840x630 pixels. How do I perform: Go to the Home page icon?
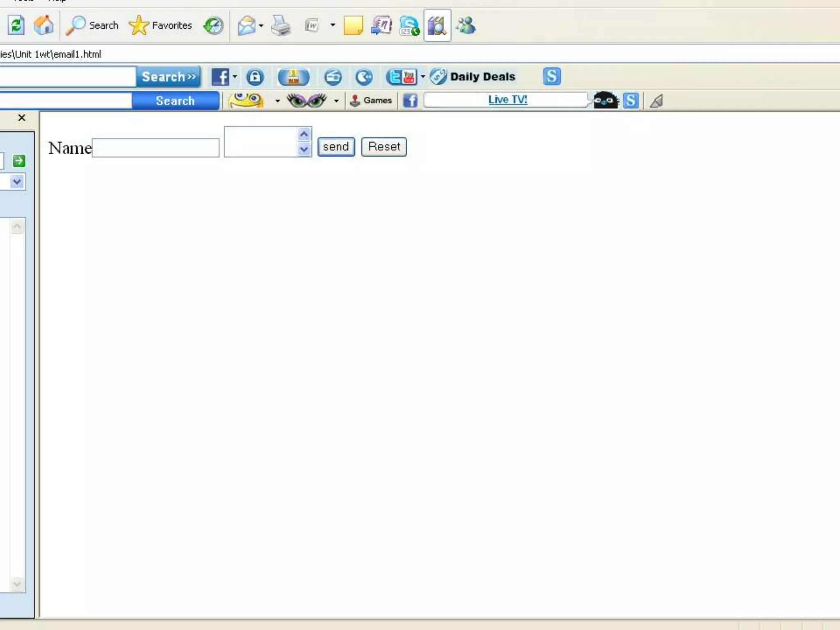point(43,26)
